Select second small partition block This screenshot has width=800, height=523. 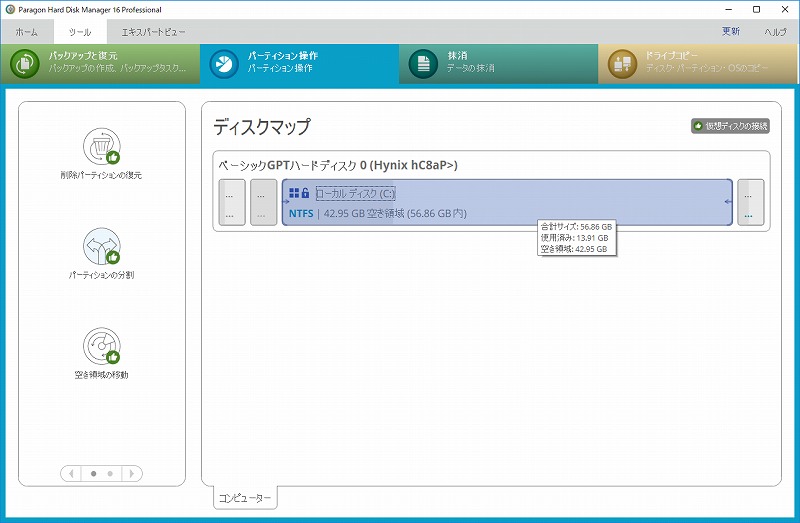tap(263, 202)
